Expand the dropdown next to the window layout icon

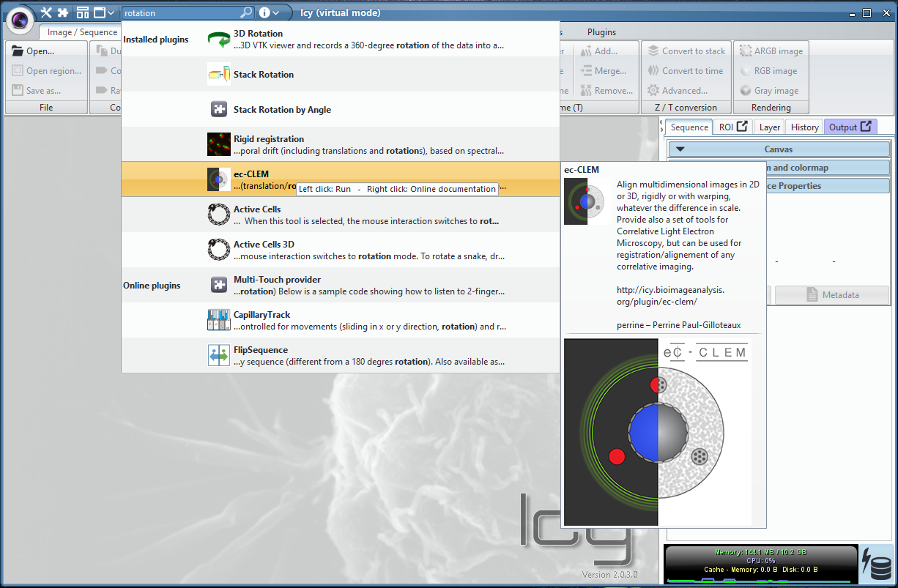[x=111, y=12]
